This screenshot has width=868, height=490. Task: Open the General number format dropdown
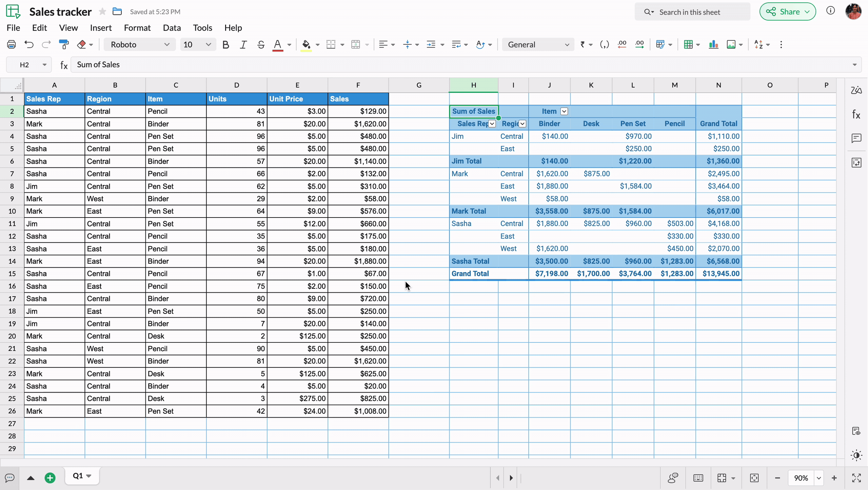[x=538, y=44]
